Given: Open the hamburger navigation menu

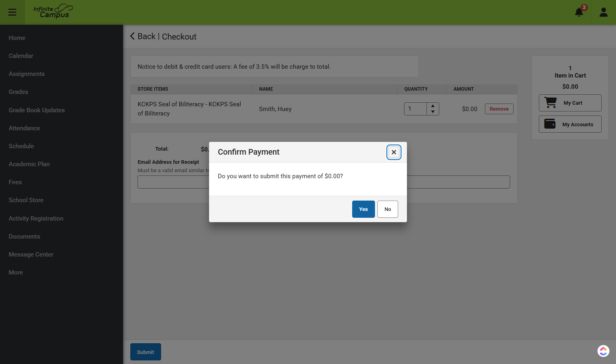Looking at the screenshot, I should pyautogui.click(x=12, y=12).
